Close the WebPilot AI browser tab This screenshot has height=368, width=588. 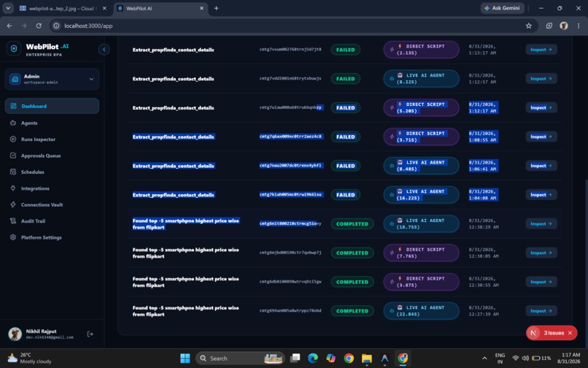201,8
